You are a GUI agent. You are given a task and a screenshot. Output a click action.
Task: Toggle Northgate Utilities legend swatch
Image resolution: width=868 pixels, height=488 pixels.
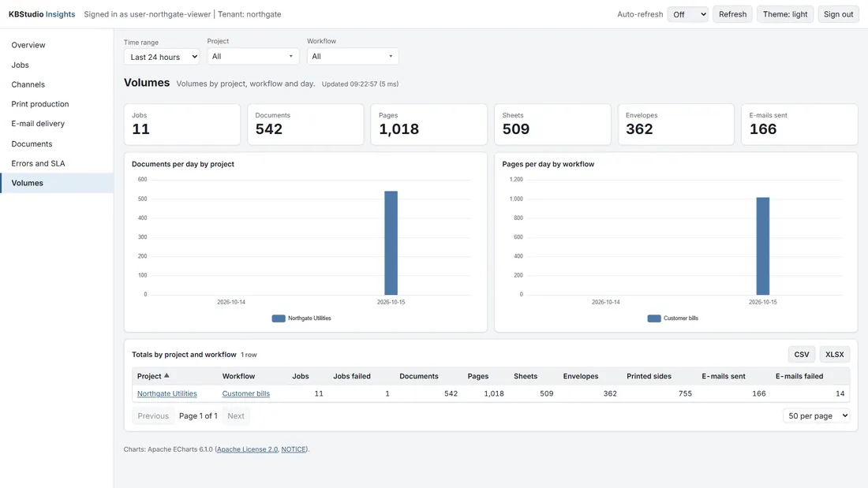click(x=279, y=319)
